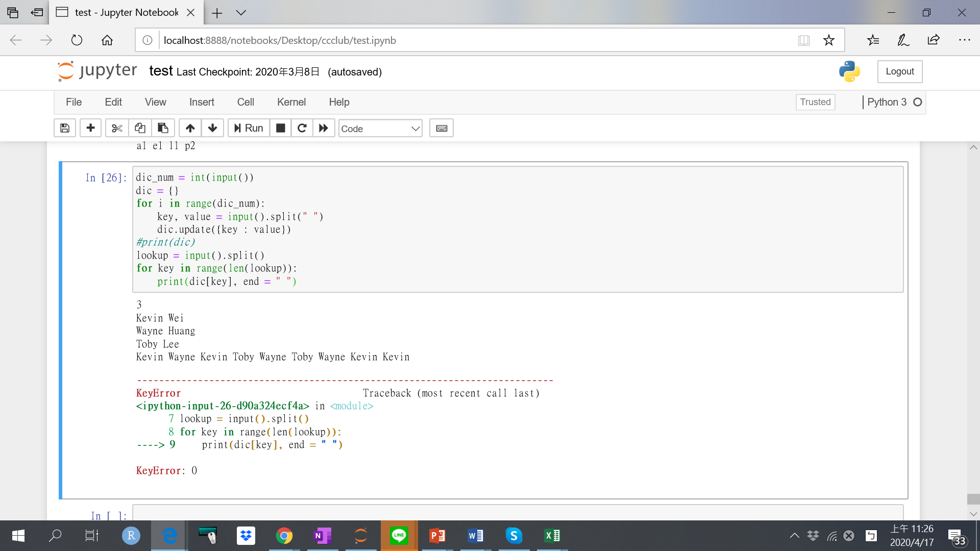Interrupt the kernel with the stop icon
This screenshot has height=551, width=980.
[280, 128]
